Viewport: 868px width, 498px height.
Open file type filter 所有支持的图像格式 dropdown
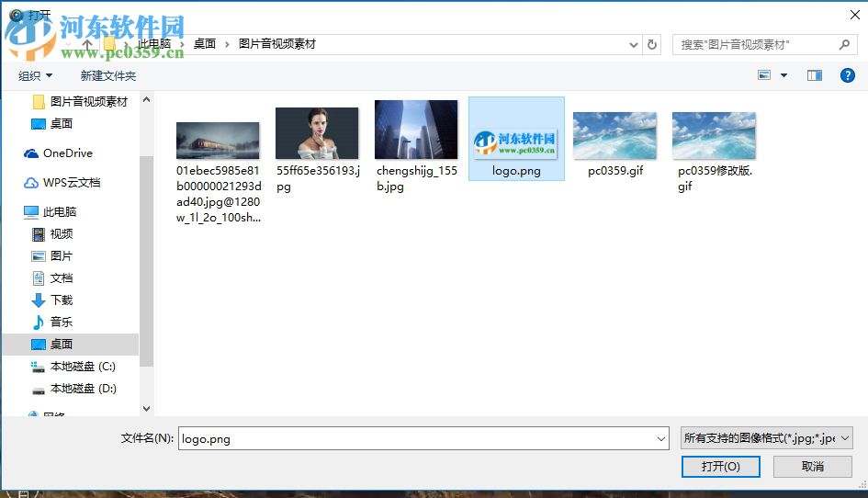[x=767, y=438]
